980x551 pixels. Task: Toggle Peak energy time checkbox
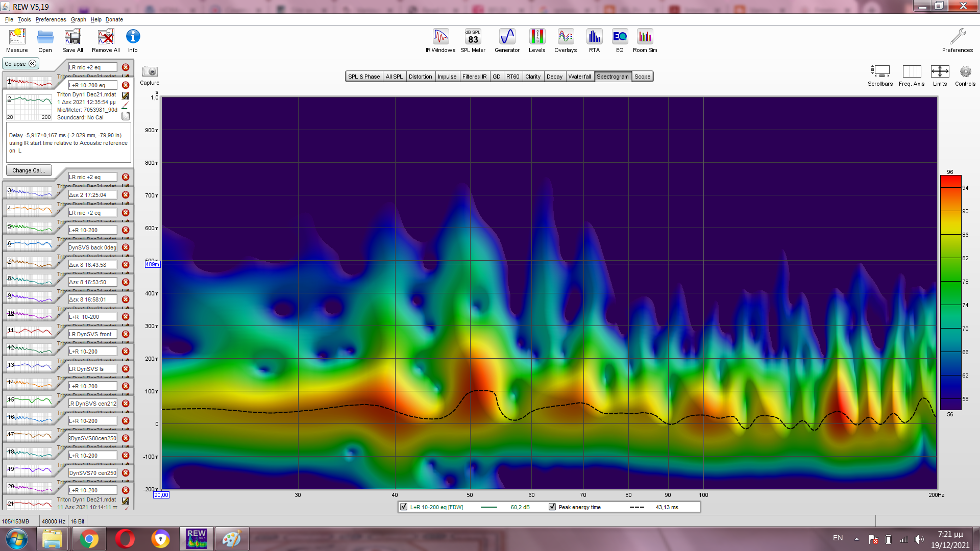pos(552,507)
